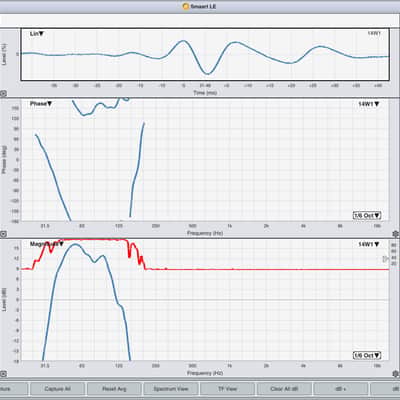Image resolution: width=400 pixels, height=400 pixels.
Task: Open the Phase plot type dropdown
Action: coord(41,104)
